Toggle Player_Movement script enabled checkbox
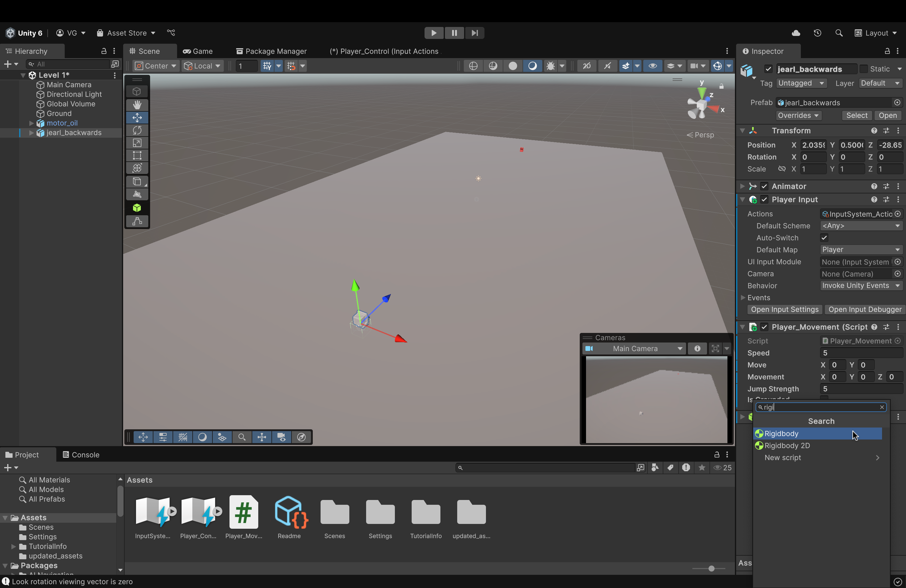Viewport: 906px width, 588px height. pyautogui.click(x=764, y=327)
